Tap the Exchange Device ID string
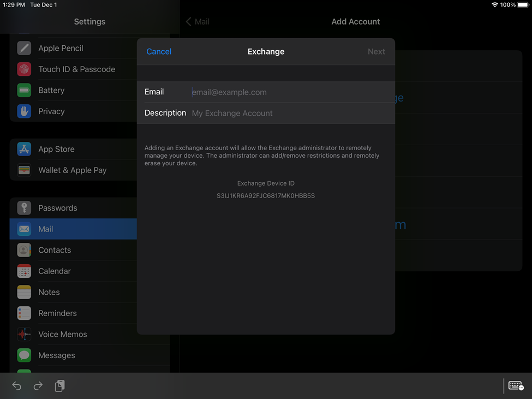Viewport: 532px width, 399px height. click(x=266, y=196)
